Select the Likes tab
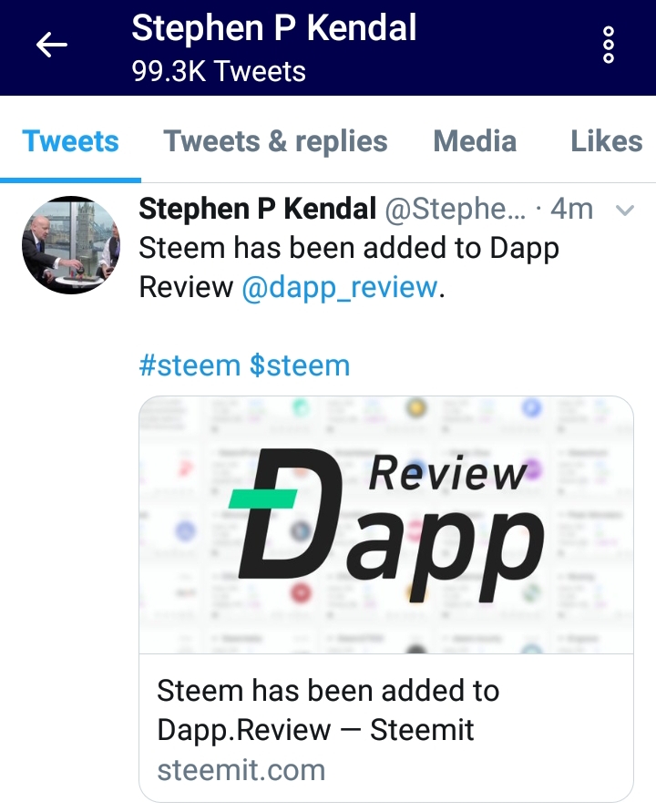 click(606, 141)
